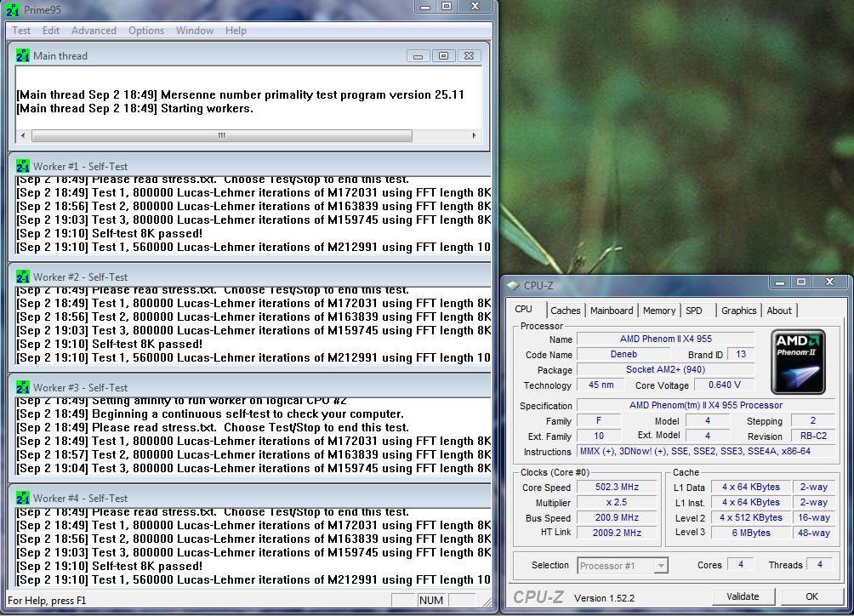Click the Level 3 cache value 6 MBytes
Viewport: 854px width, 616px height.
coord(751,533)
